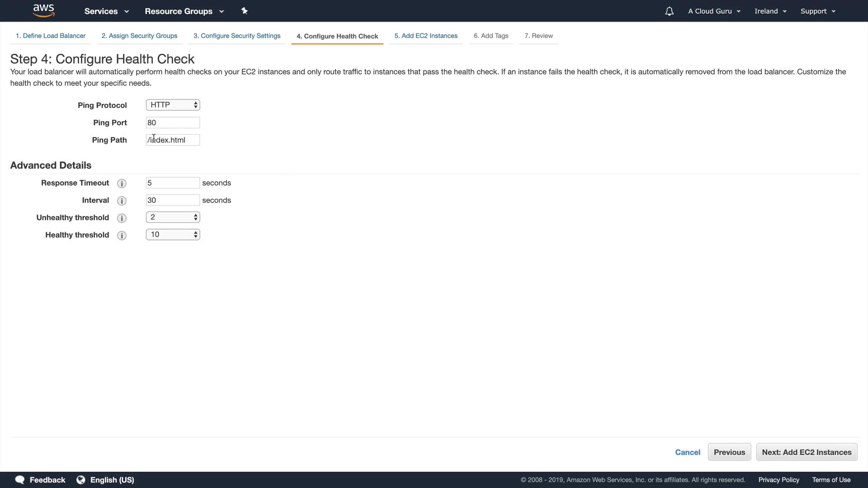The width and height of the screenshot is (868, 488).
Task: Open the Healthy threshold dropdown
Action: tap(173, 235)
